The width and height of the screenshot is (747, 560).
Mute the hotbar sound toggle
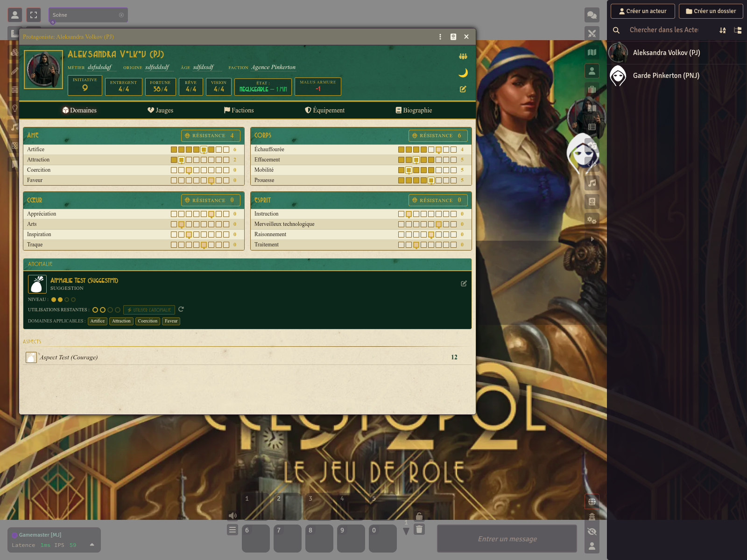click(232, 516)
